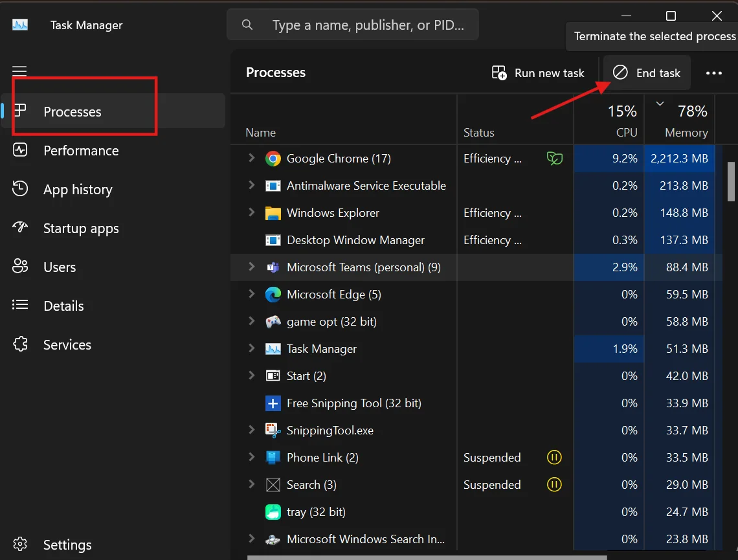Open the three-dots more options menu

coord(713,73)
